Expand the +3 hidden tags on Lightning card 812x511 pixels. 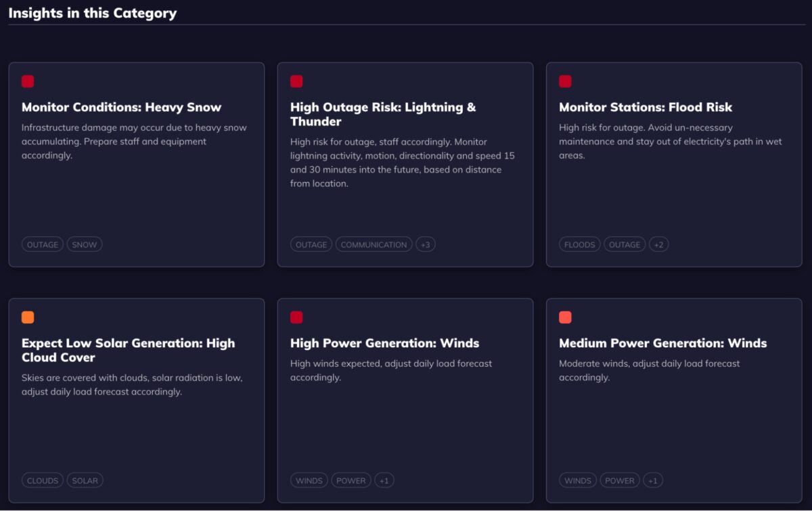pyautogui.click(x=426, y=244)
